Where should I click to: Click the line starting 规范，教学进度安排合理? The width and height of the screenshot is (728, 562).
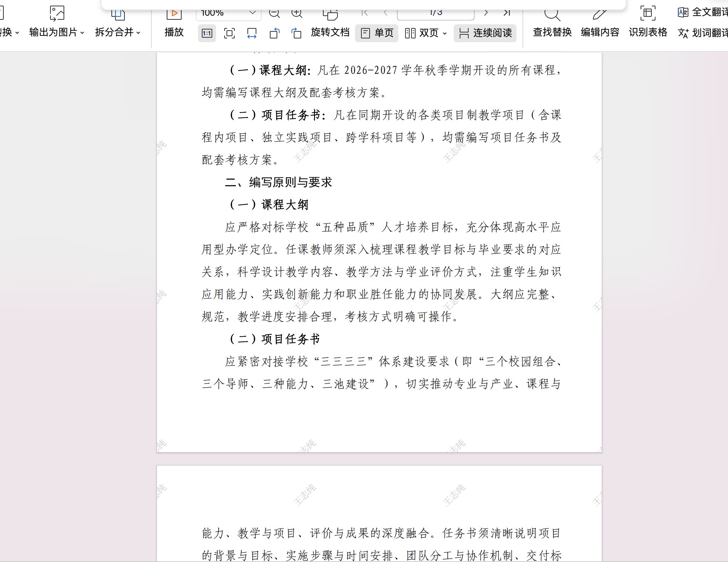330,317
